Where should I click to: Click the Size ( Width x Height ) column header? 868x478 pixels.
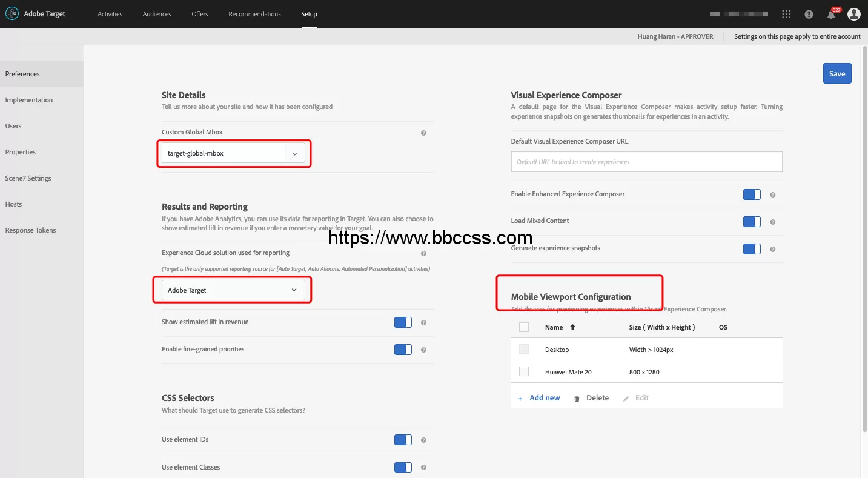pos(662,327)
